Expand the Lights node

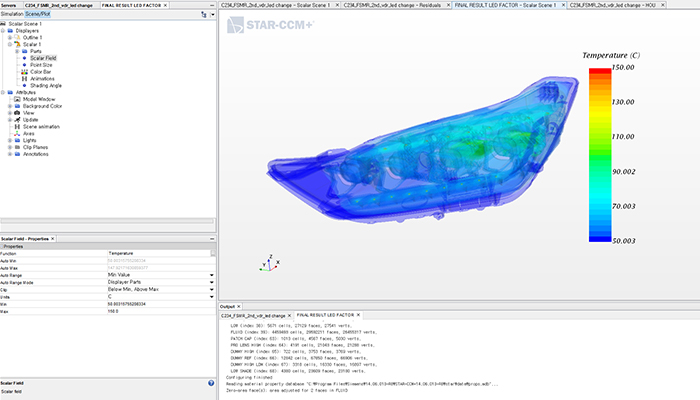point(10,140)
